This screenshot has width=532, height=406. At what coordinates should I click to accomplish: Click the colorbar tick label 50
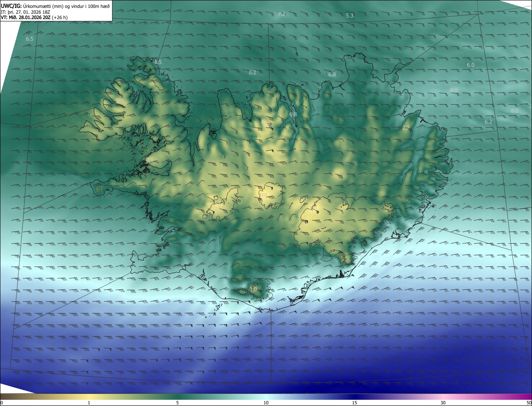529,403
